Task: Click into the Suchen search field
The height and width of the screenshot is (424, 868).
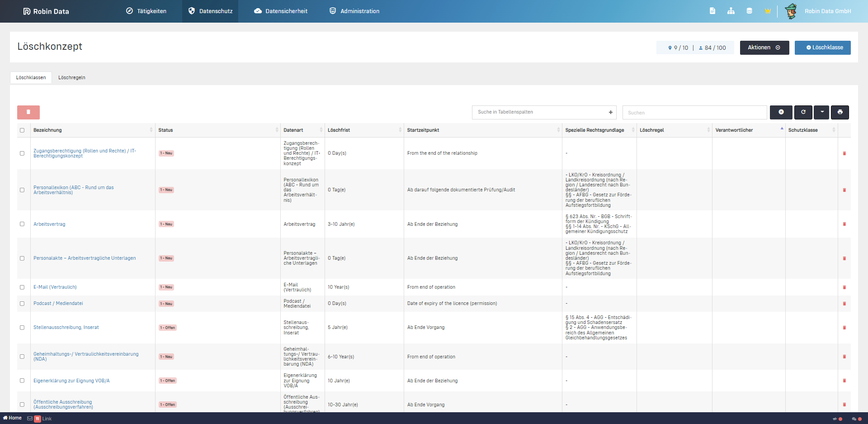Action: pos(694,113)
